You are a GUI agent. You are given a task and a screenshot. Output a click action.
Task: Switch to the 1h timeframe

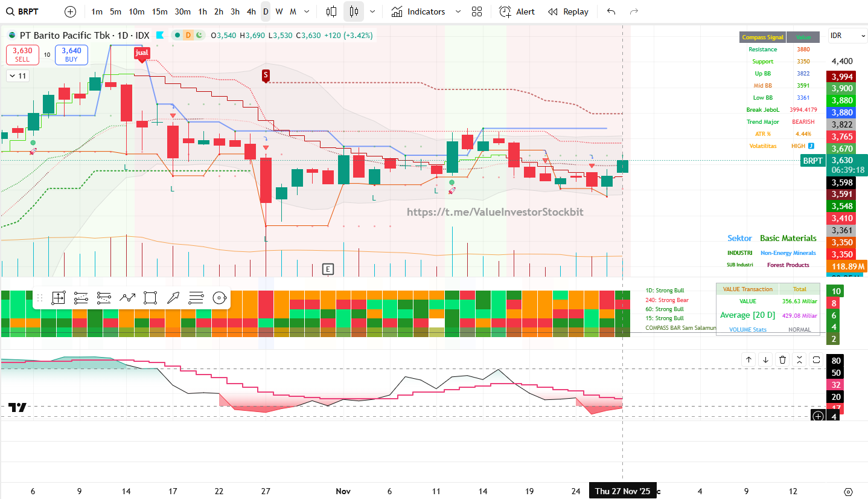[x=202, y=11]
